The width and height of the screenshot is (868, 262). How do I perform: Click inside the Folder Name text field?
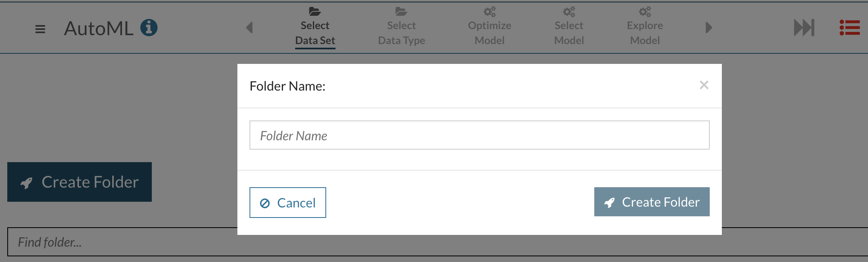pyautogui.click(x=479, y=135)
